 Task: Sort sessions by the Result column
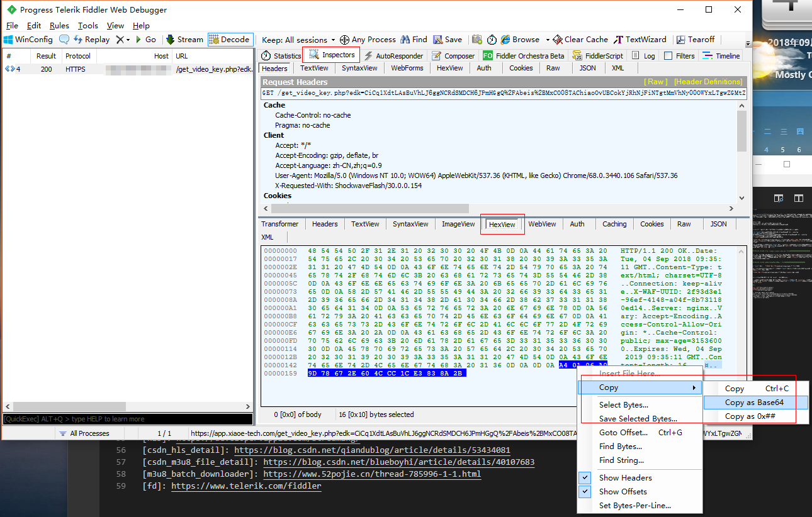[x=46, y=56]
